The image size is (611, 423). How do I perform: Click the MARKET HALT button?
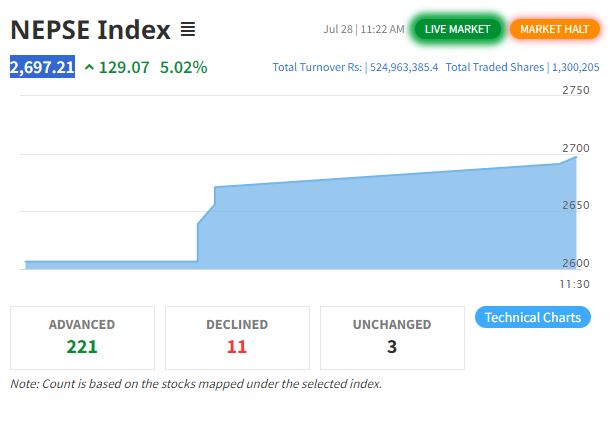point(554,29)
